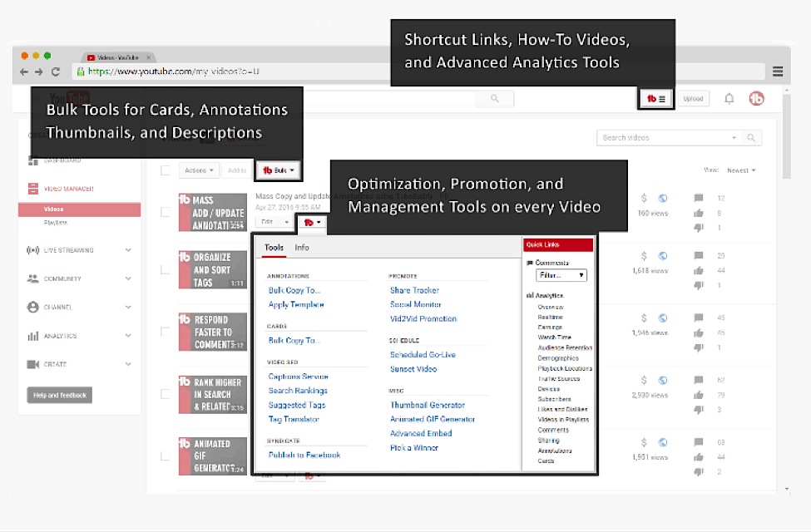The image size is (811, 532).
Task: Click Publish to Facebook link
Action: [x=304, y=455]
